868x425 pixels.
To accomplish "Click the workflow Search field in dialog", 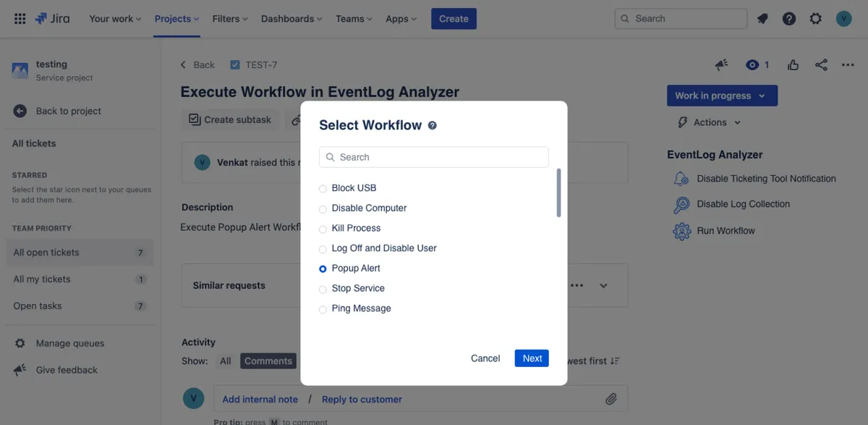I will coord(434,157).
